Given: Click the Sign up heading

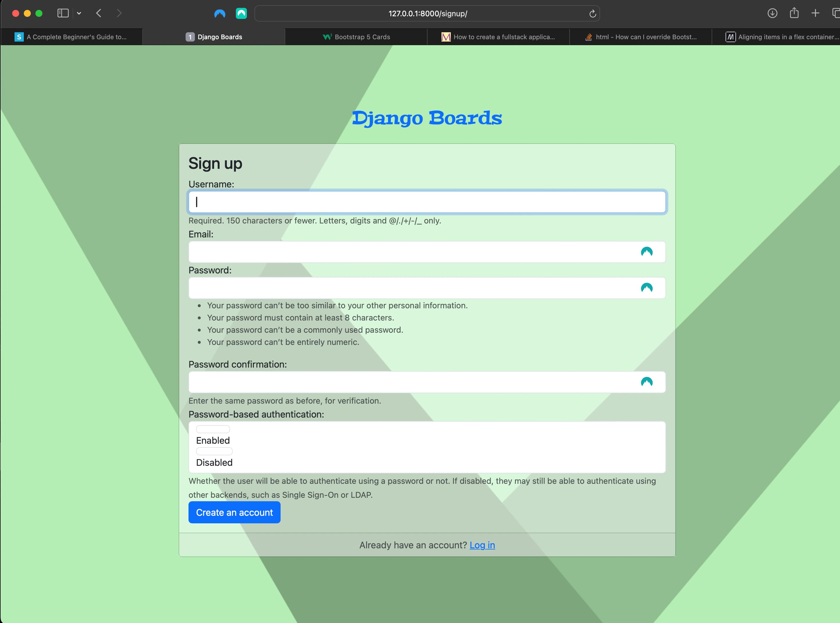Looking at the screenshot, I should click(x=215, y=163).
